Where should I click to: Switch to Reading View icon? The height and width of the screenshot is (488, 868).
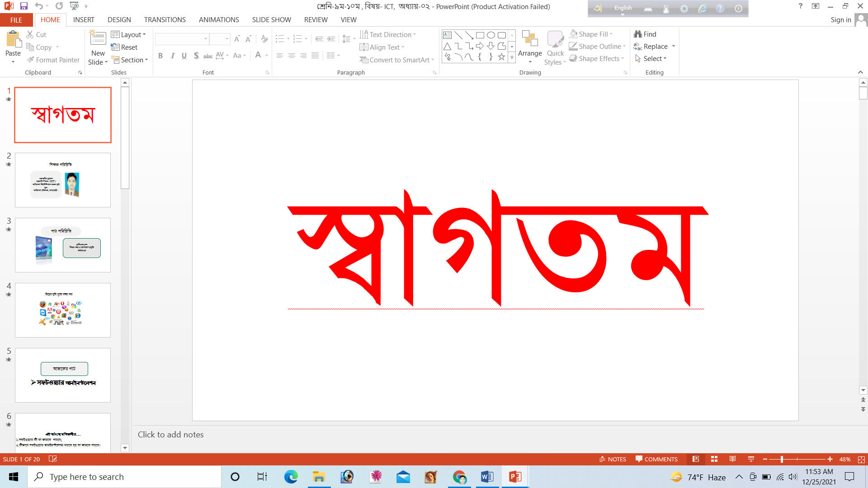pos(732,459)
